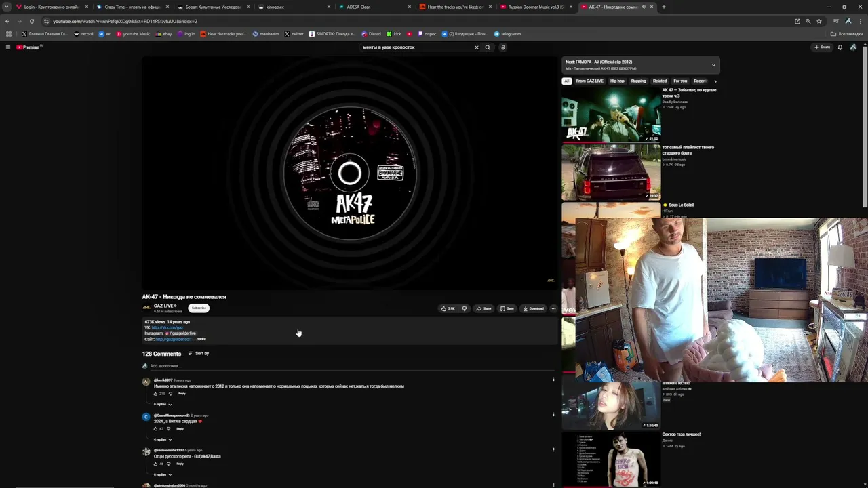Open the telegramm bookmark

507,34
